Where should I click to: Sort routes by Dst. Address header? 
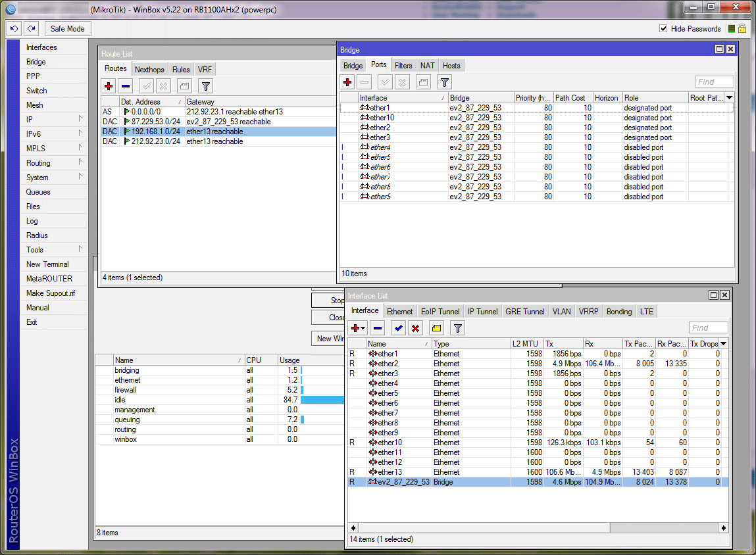[152, 102]
